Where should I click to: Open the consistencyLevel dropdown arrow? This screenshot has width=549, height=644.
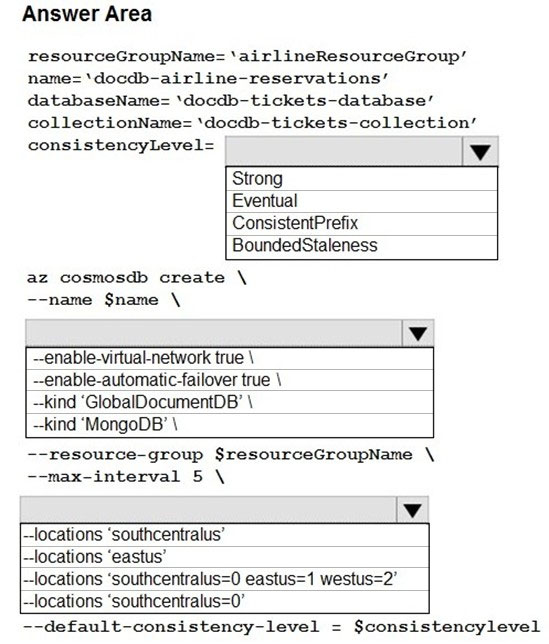pos(480,152)
